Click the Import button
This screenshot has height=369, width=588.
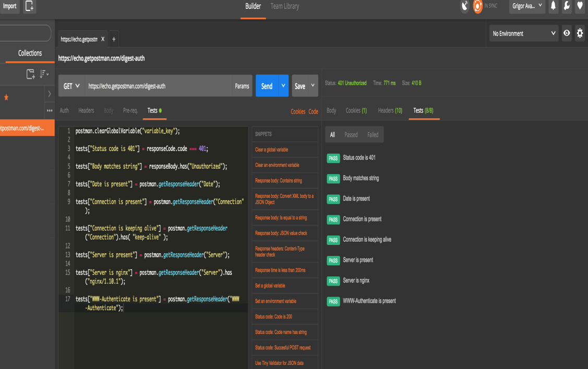pyautogui.click(x=10, y=6)
